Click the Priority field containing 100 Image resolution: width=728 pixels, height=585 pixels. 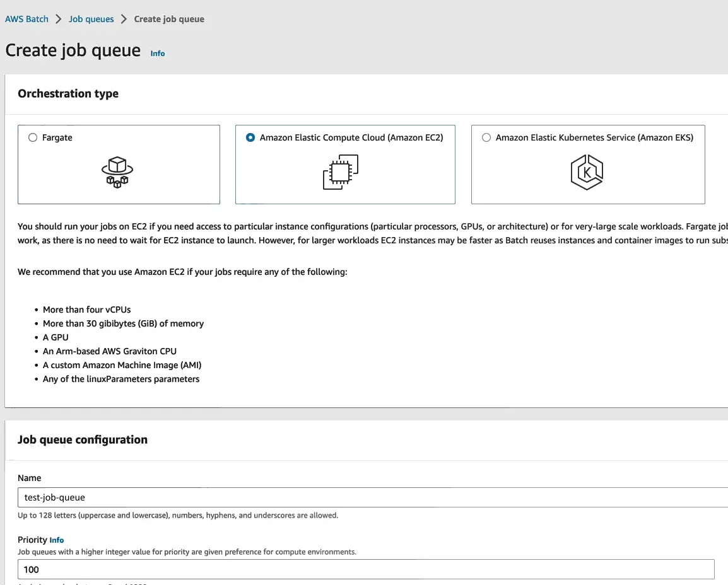[366, 569]
